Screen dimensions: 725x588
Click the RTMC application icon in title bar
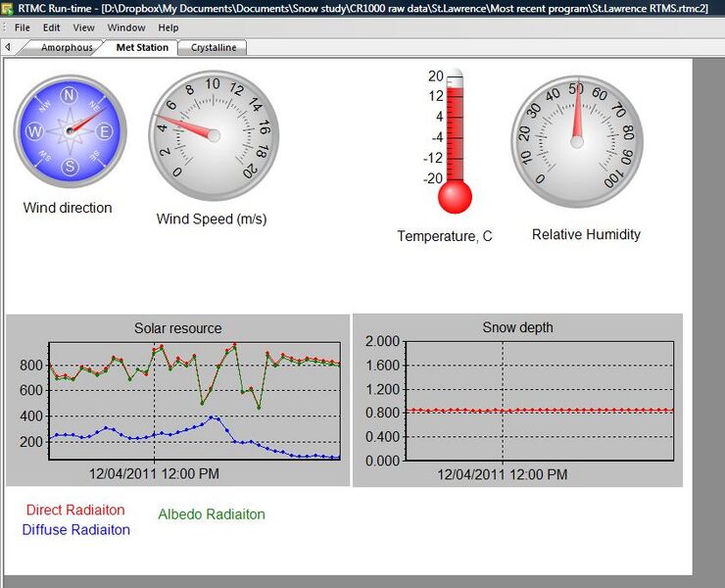point(7,8)
